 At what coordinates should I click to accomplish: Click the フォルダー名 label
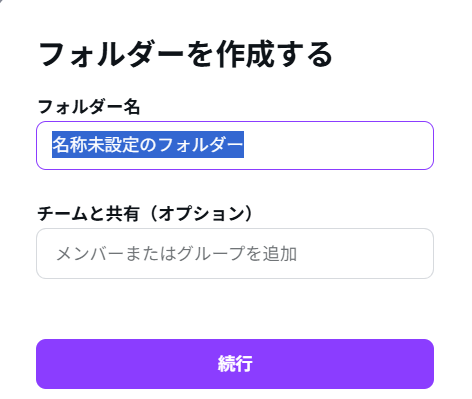click(x=89, y=107)
